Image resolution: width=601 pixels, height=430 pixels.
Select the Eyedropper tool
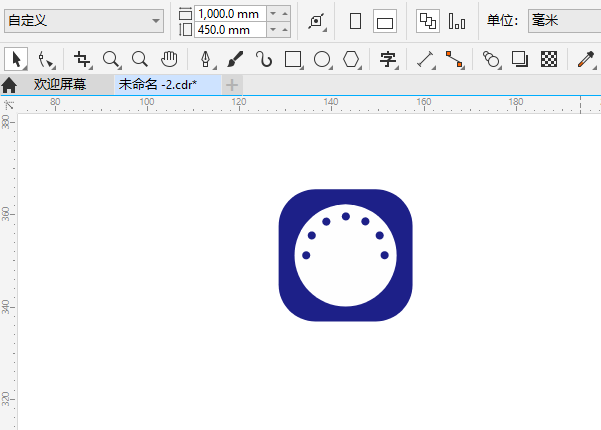[x=586, y=60]
